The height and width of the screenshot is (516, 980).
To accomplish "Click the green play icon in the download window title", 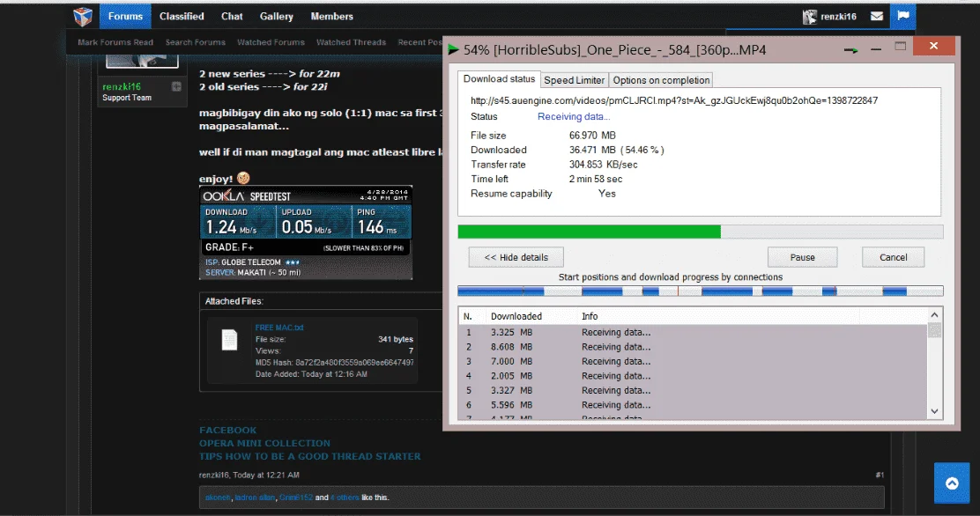I will pos(454,49).
